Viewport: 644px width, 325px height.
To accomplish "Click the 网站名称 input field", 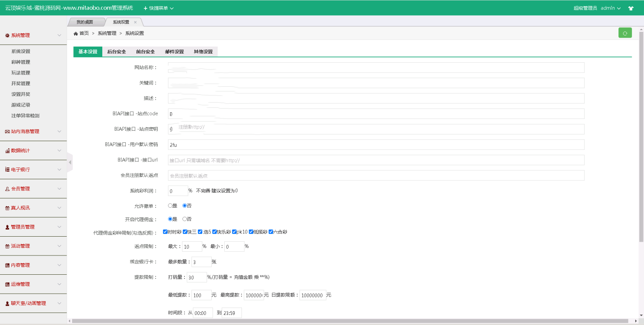I will pos(376,67).
